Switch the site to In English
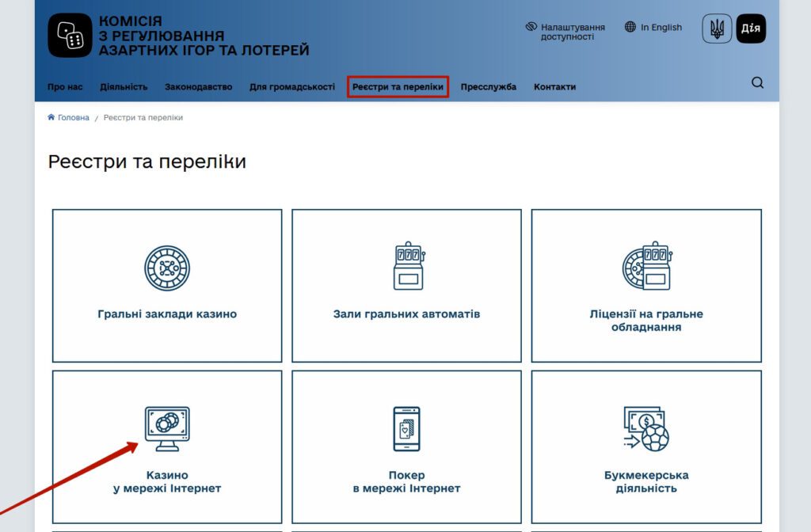 click(661, 28)
